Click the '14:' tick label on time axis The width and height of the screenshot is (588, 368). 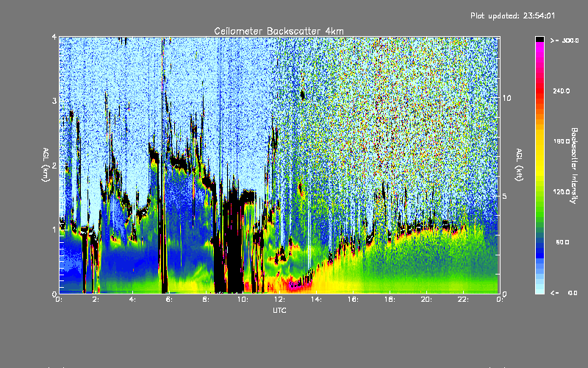(x=316, y=300)
